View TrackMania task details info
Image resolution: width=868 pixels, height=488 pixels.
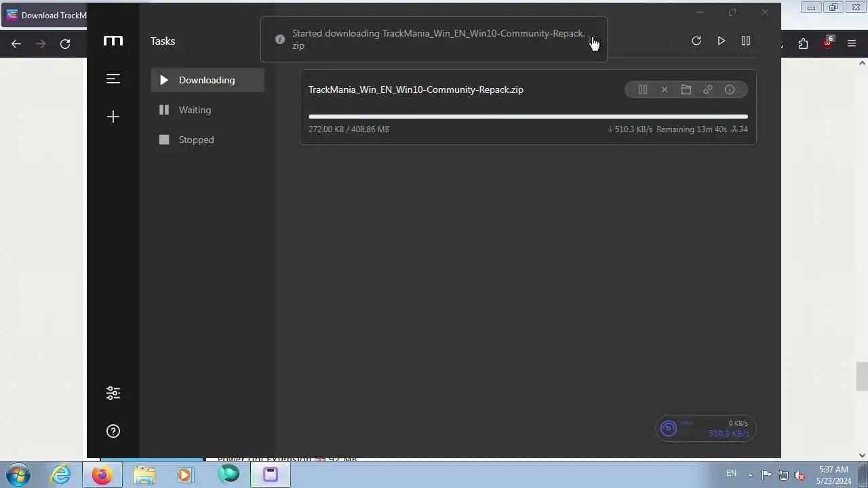pyautogui.click(x=730, y=89)
